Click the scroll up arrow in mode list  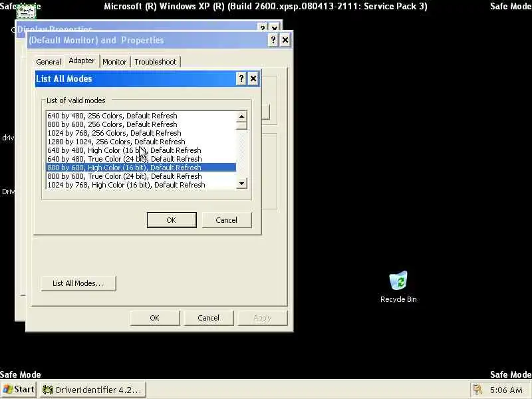pos(241,116)
